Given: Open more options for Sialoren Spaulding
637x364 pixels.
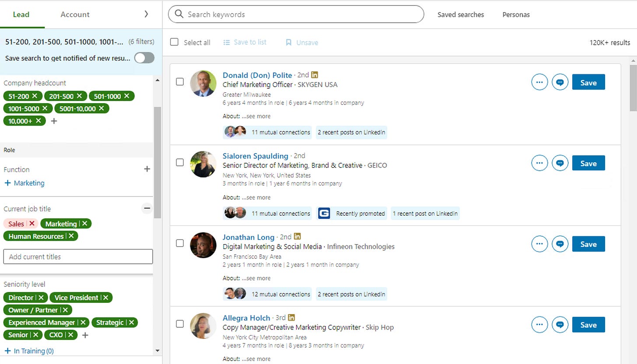Looking at the screenshot, I should pos(539,163).
